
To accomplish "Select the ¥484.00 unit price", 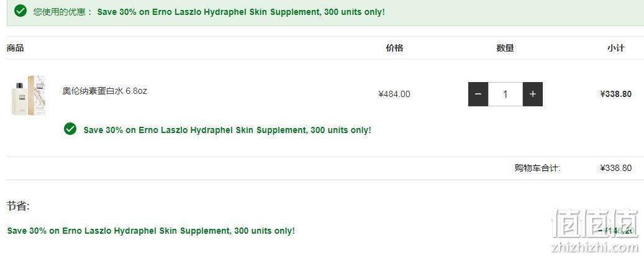I will tap(394, 94).
